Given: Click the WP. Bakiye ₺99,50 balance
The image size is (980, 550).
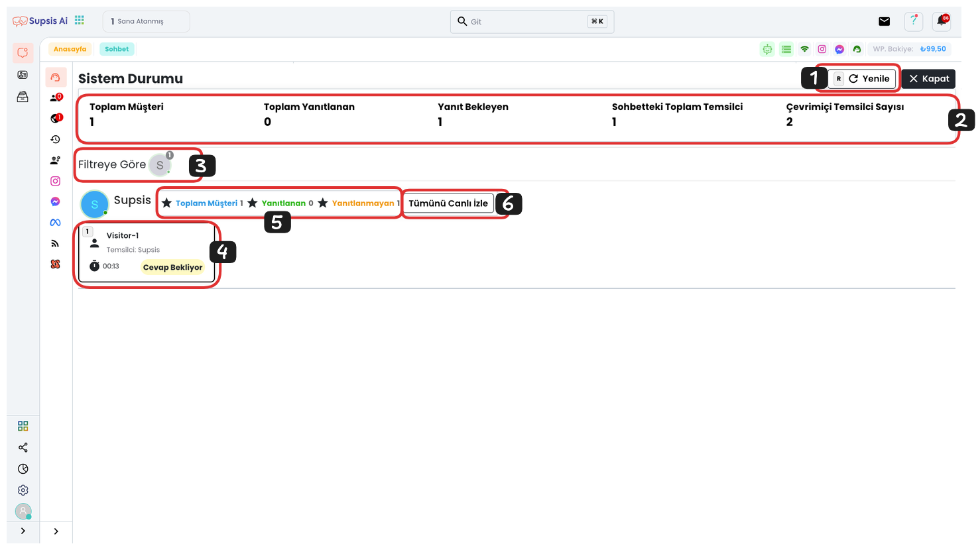Looking at the screenshot, I should (x=909, y=49).
